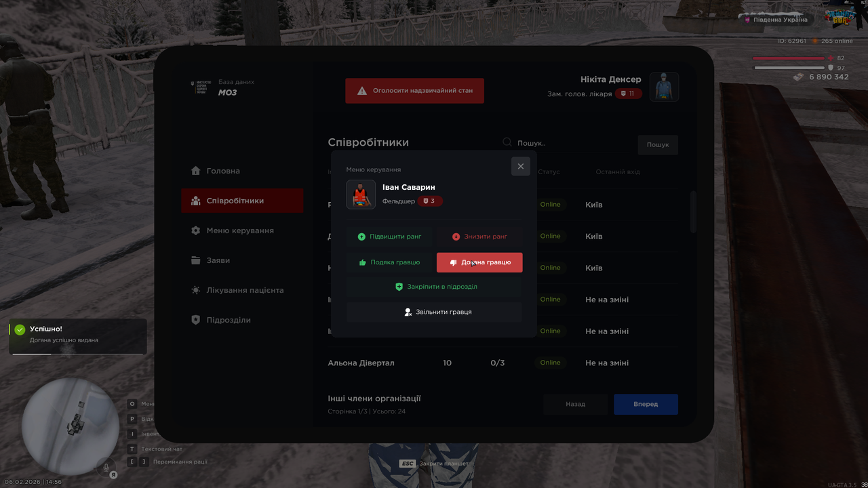Click the thumbs-down icon on Догана гравцю
868x488 pixels.
454,262
